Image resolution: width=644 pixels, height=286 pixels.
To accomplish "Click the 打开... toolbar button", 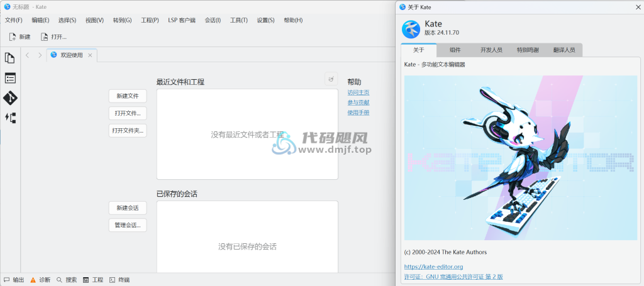I will click(53, 37).
